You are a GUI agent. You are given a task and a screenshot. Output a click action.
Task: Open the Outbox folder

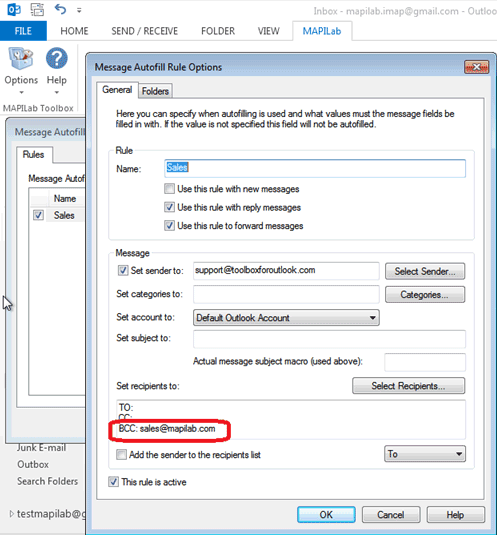click(x=33, y=464)
